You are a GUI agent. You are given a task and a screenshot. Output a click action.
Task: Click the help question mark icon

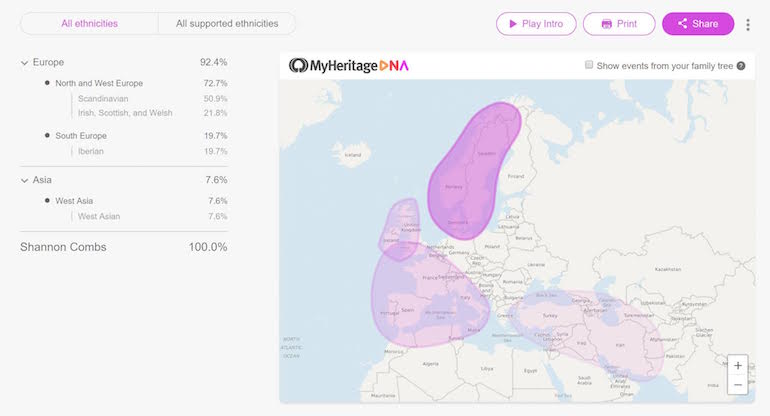point(741,66)
